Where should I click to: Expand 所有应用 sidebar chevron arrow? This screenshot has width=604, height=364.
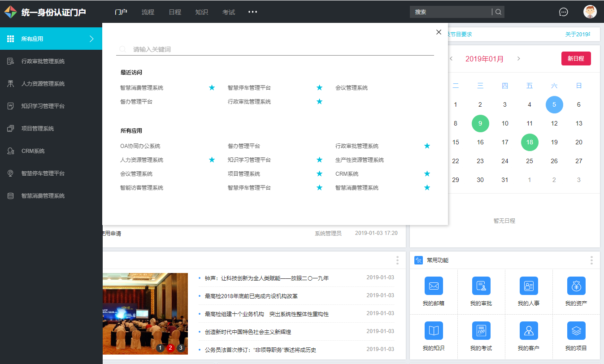point(91,39)
